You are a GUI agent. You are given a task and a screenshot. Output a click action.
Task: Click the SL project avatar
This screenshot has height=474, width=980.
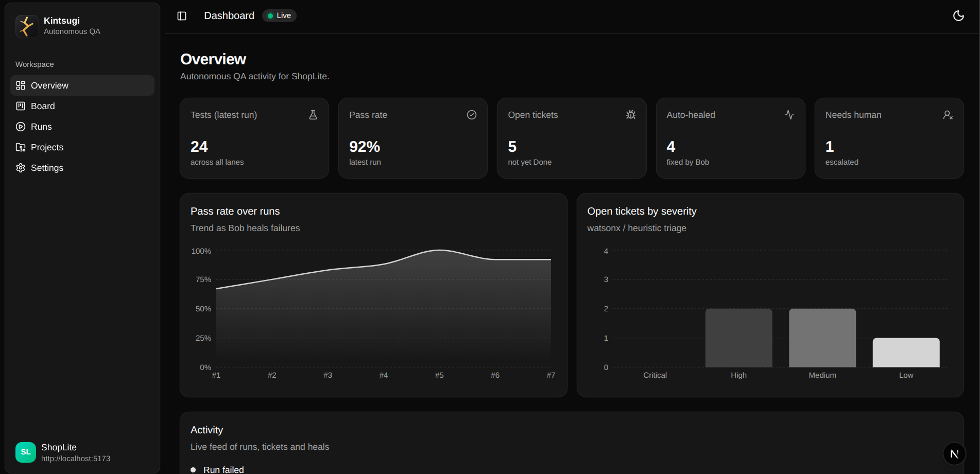(26, 452)
